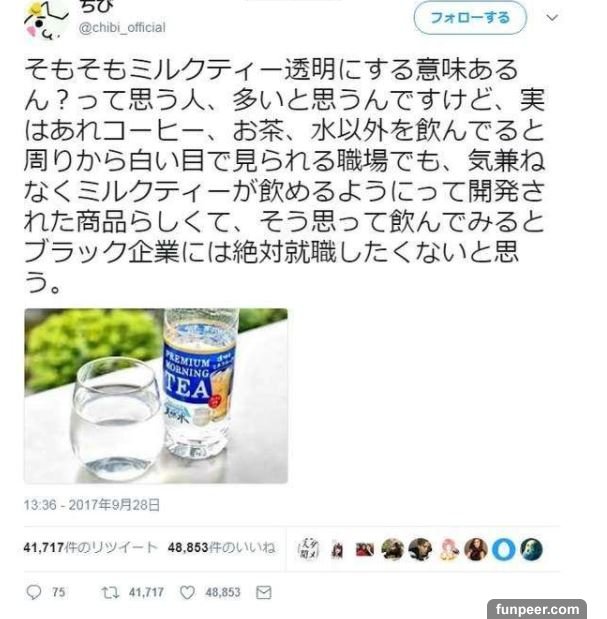Click the ちび display name

[x=97, y=7]
